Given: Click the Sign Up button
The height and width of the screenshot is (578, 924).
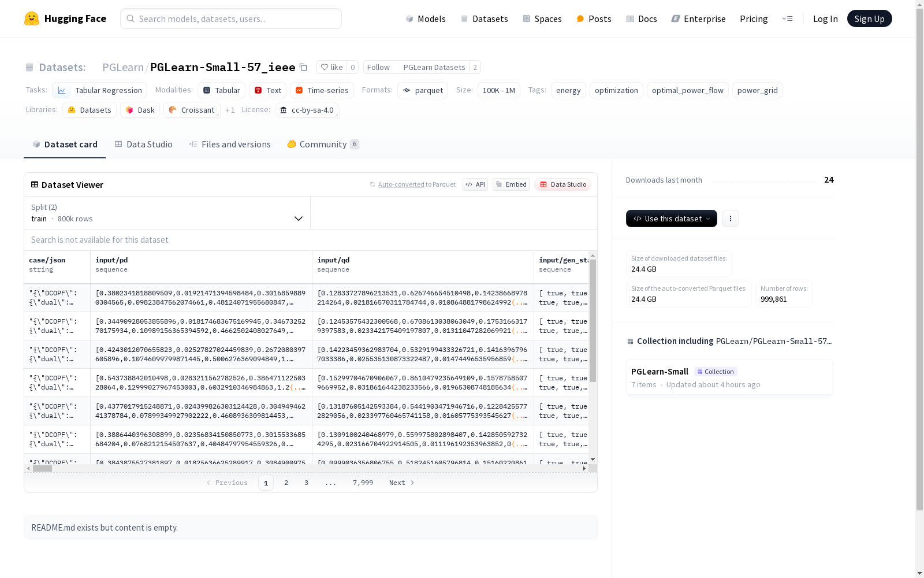Looking at the screenshot, I should pyautogui.click(x=869, y=18).
